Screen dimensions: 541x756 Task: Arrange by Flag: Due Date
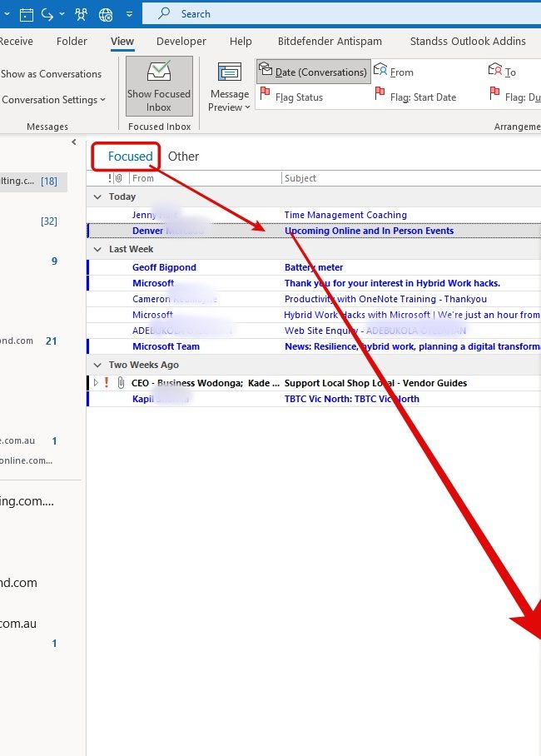tap(515, 97)
